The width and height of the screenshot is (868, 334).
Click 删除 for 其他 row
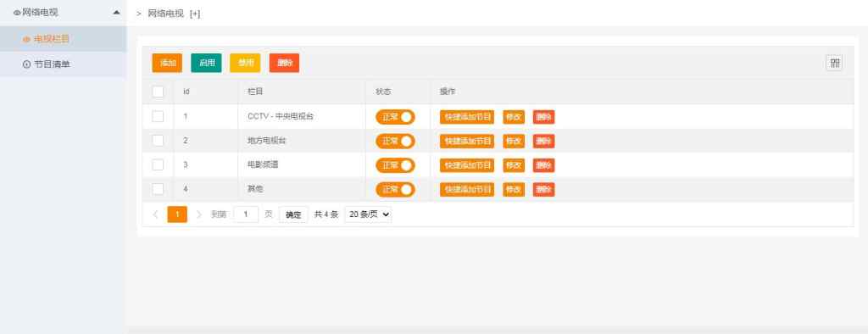pos(543,189)
